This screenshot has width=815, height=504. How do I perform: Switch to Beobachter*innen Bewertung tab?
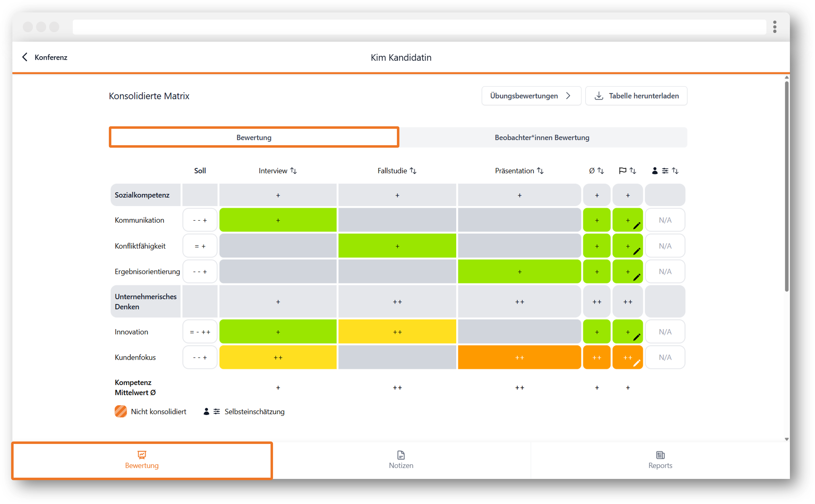coord(542,138)
